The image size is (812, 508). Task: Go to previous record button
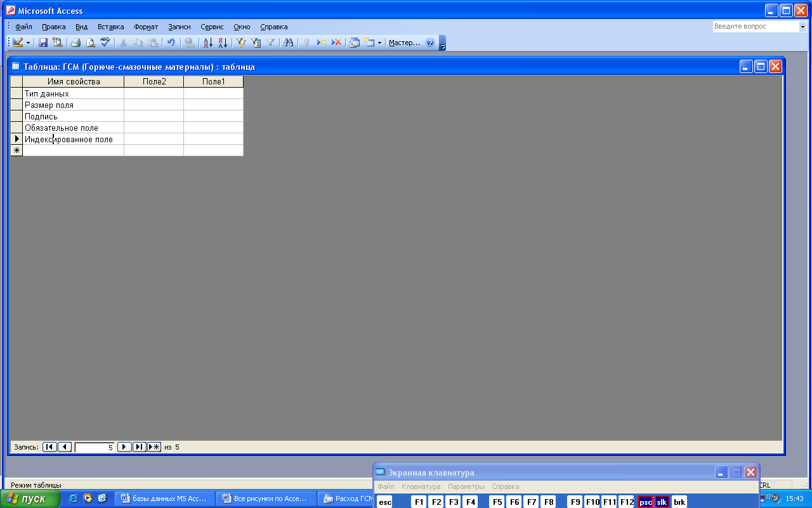pyautogui.click(x=65, y=447)
